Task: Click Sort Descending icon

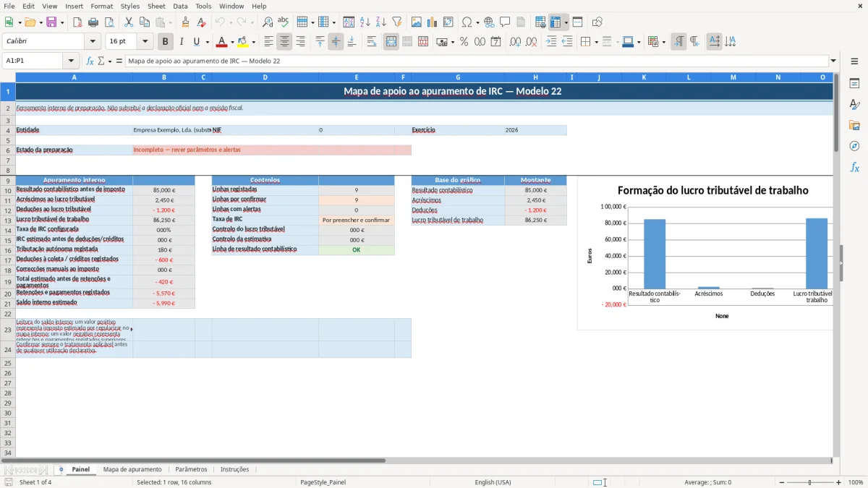Action: point(380,22)
